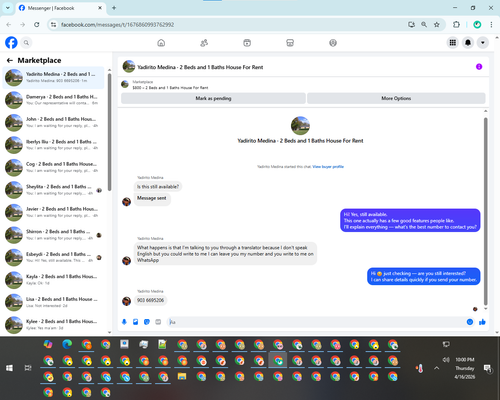The image size is (500, 400).
Task: Open Microsoft Edge from the taskbar
Action: click(67, 344)
